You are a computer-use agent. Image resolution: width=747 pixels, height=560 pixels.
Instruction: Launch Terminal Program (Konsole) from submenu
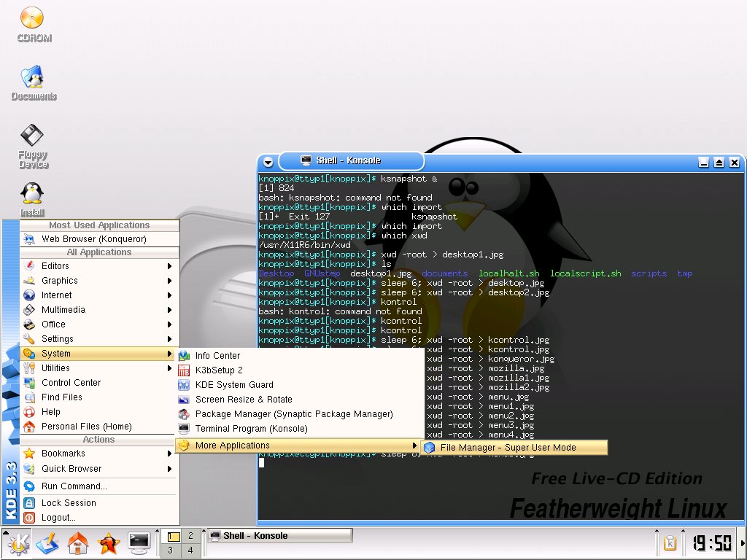point(300,429)
